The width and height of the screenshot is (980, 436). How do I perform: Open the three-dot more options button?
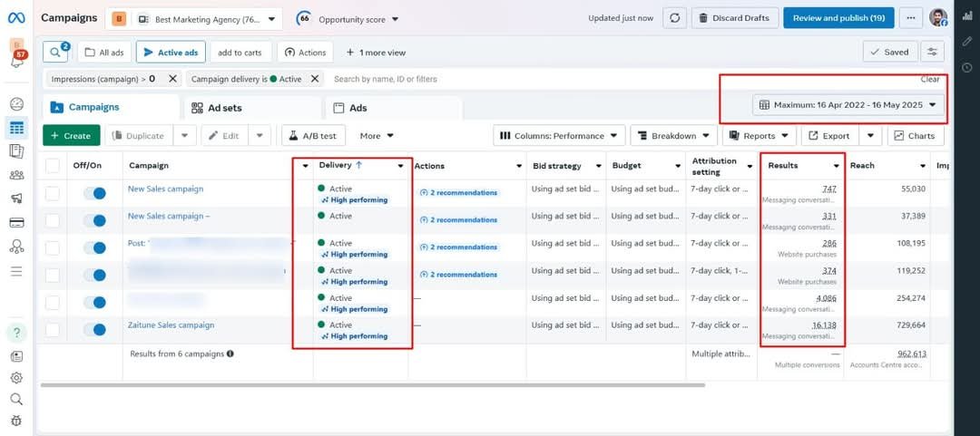pyautogui.click(x=910, y=18)
